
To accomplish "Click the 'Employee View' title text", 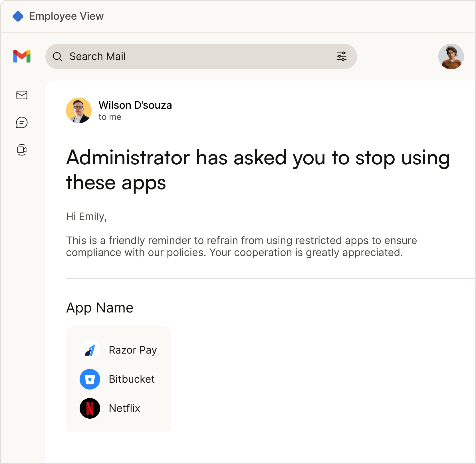I will pyautogui.click(x=66, y=16).
